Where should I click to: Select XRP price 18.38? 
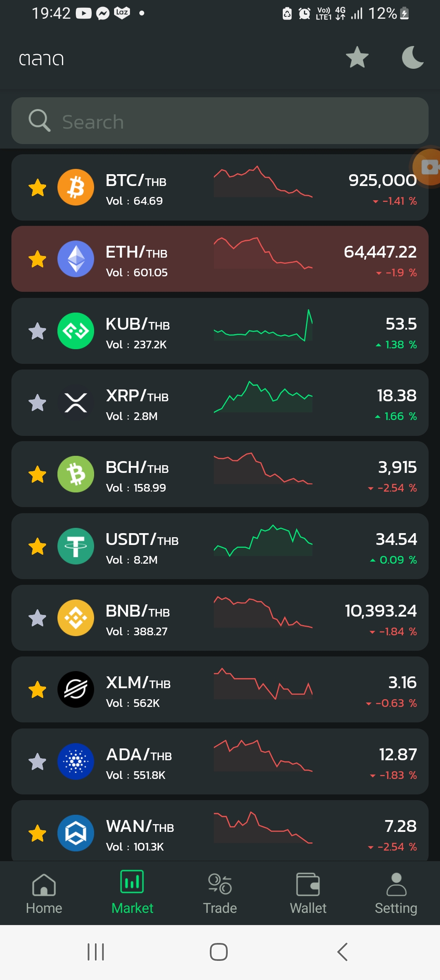click(397, 396)
